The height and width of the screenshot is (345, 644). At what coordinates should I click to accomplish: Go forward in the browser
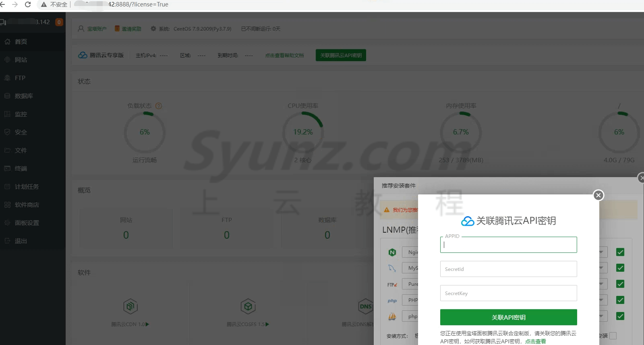click(15, 4)
